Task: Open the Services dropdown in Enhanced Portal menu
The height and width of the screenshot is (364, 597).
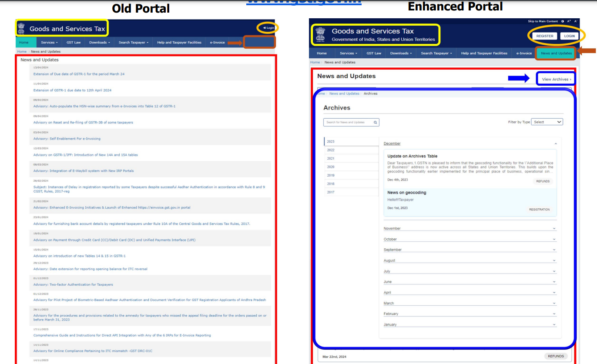Action: [x=349, y=53]
